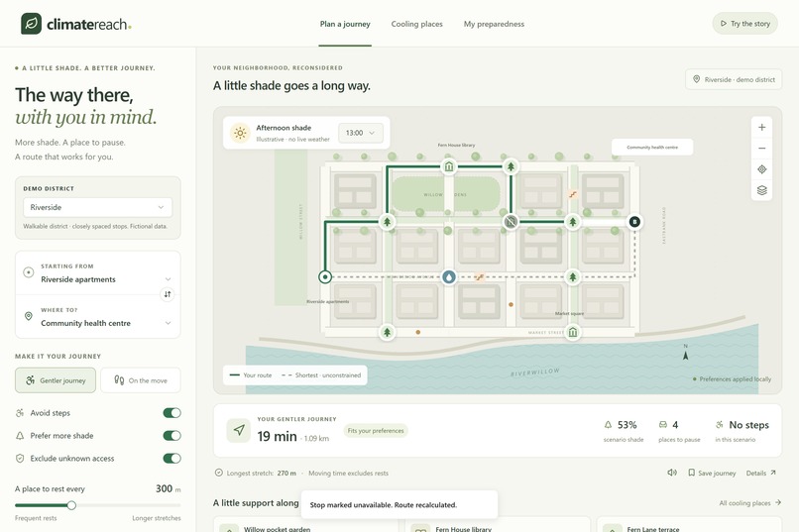799x532 pixels.
Task: Open the My preparedness tab
Action: 494,24
